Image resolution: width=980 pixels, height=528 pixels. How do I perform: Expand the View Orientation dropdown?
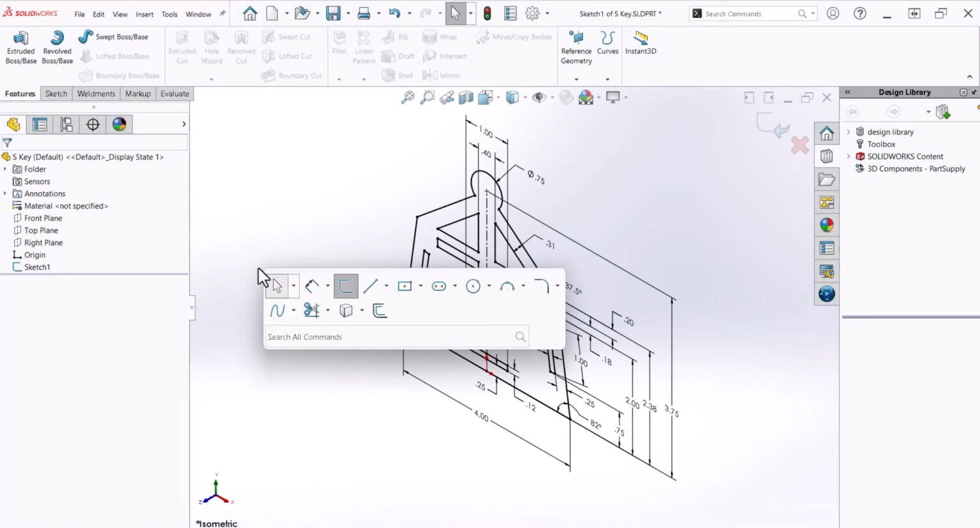498,97
